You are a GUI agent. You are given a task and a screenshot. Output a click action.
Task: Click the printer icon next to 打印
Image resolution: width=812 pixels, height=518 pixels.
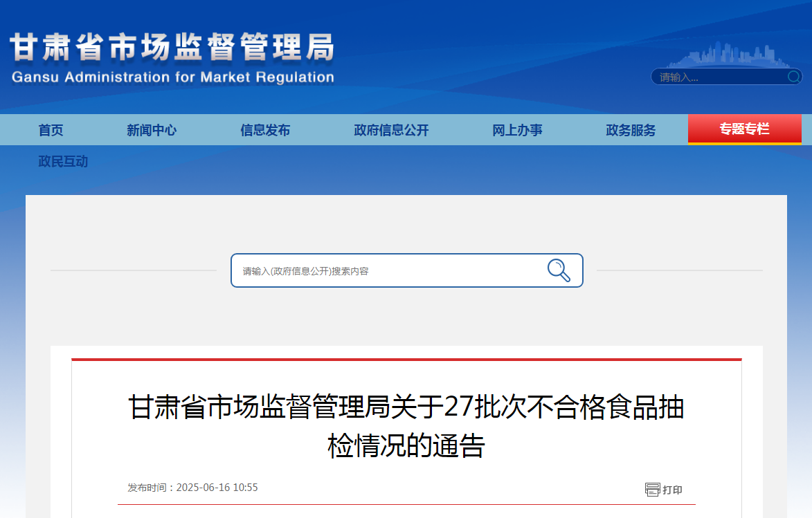[653, 489]
